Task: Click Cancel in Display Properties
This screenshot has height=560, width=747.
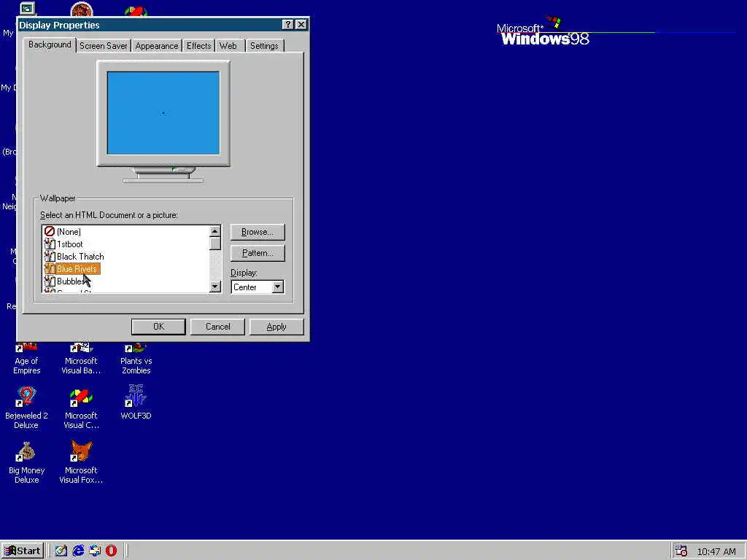Action: tap(217, 327)
